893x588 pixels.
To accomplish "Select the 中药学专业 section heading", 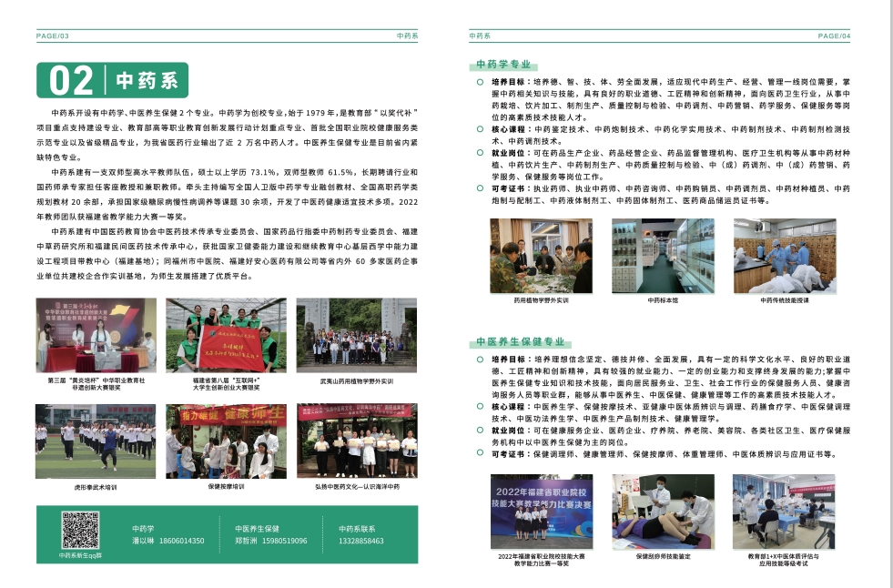I will point(503,65).
